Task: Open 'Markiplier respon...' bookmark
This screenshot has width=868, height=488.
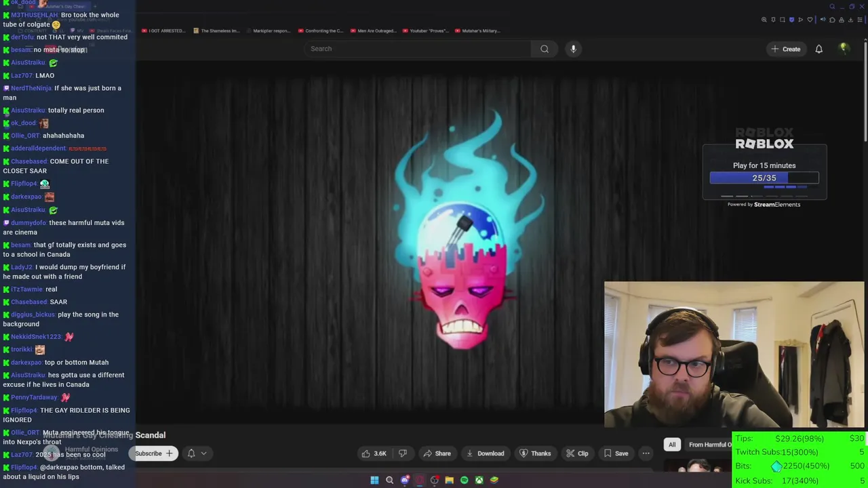Action: 268,30
